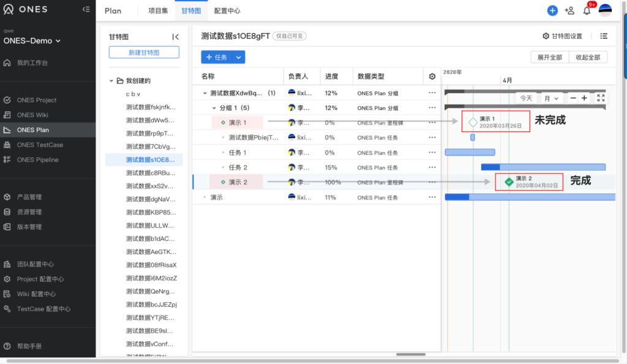Open My Workbench home icon
Image resolution: width=627 pixels, height=364 pixels.
[x=7, y=63]
